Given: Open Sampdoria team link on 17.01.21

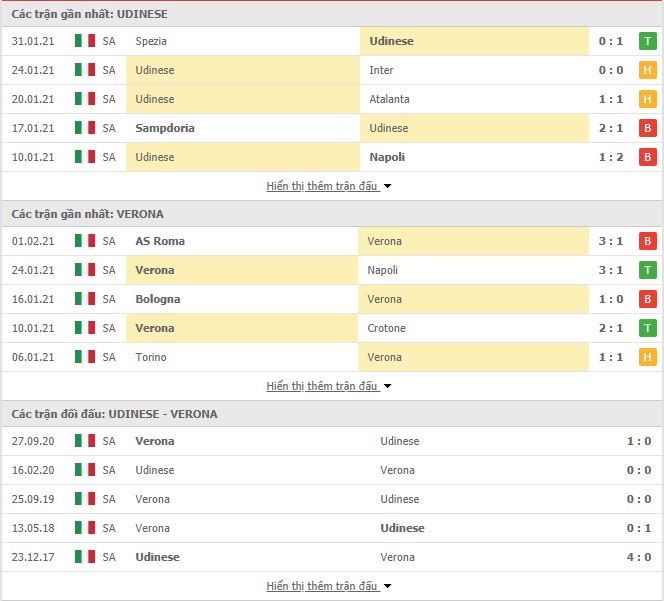Looking at the screenshot, I should (x=165, y=128).
